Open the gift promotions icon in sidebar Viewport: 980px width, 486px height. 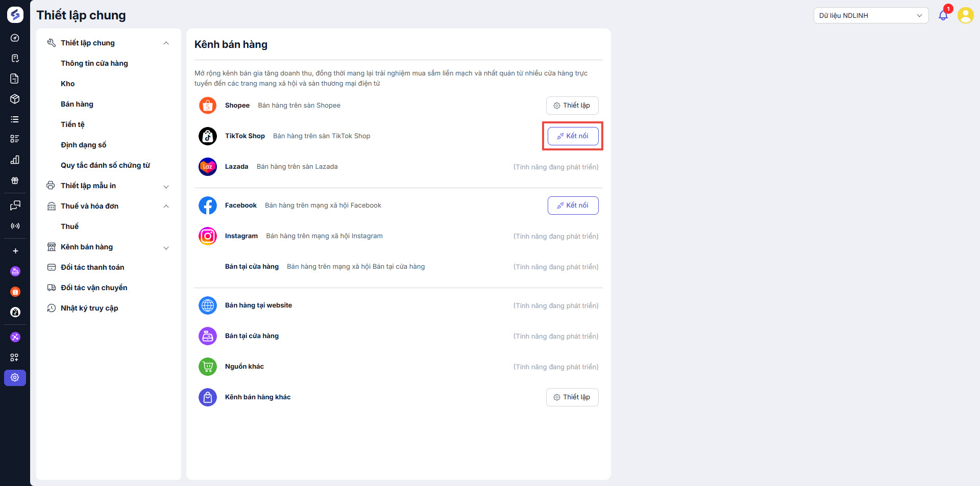(x=15, y=181)
